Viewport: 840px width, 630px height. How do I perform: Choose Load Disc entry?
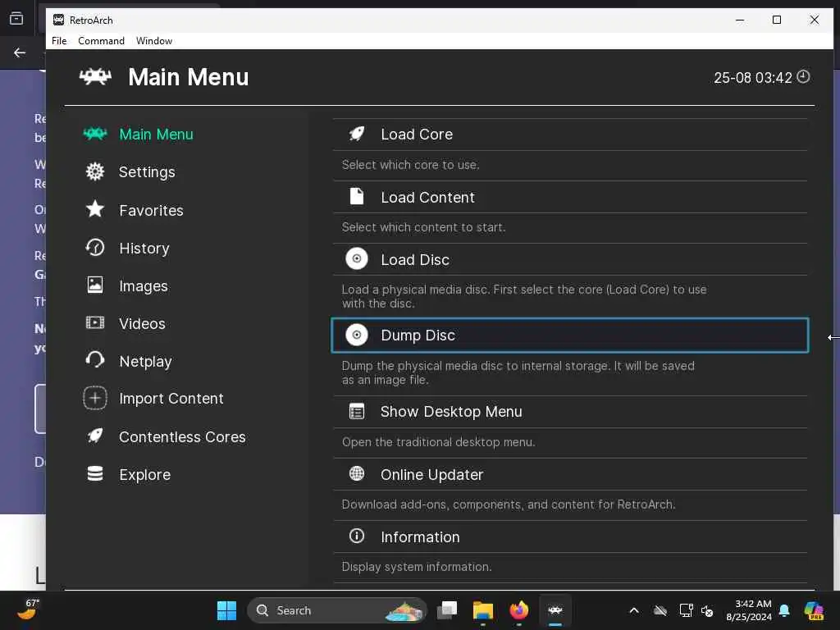point(570,260)
